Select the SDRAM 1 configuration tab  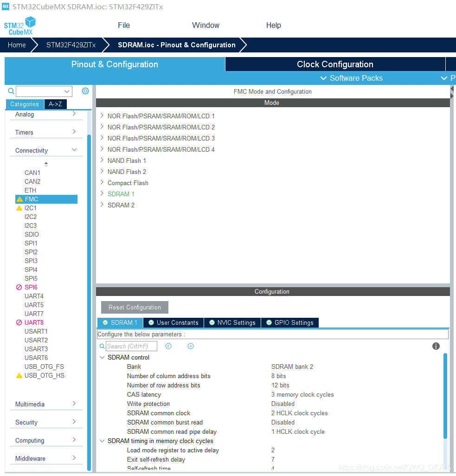120,322
